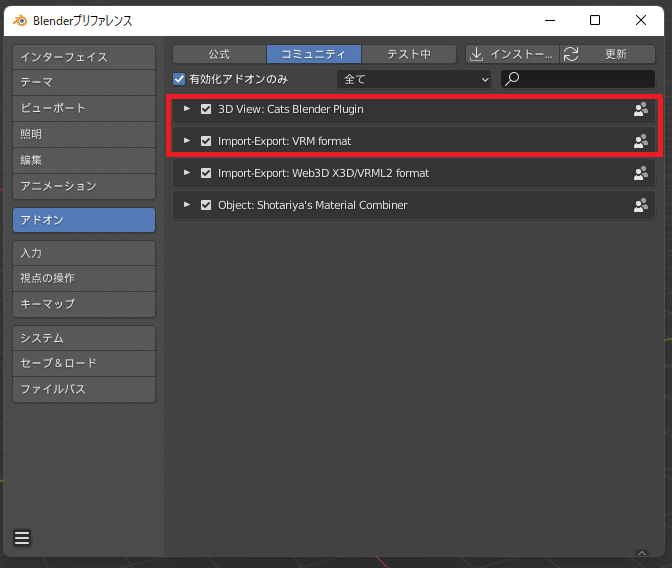672x568 pixels.
Task: Open the 視点の操作 preferences section
Action: coord(84,278)
